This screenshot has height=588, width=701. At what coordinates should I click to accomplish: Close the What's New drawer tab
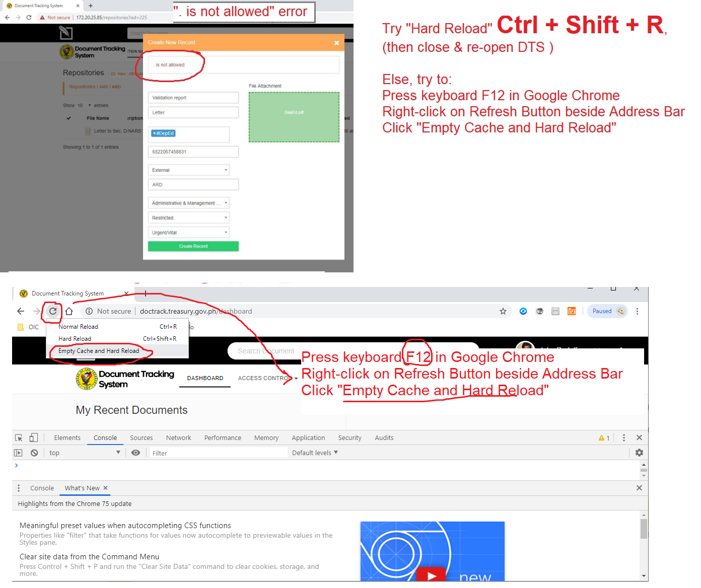pos(105,488)
